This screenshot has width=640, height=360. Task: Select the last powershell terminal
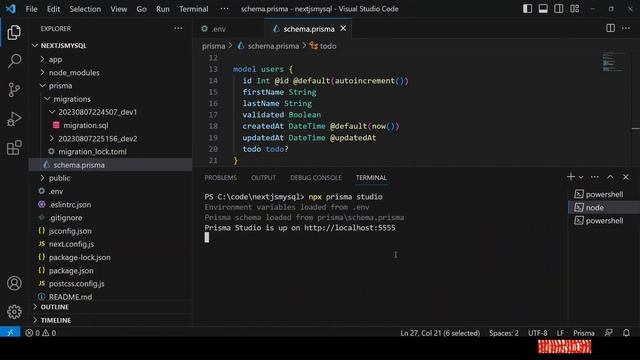(604, 221)
